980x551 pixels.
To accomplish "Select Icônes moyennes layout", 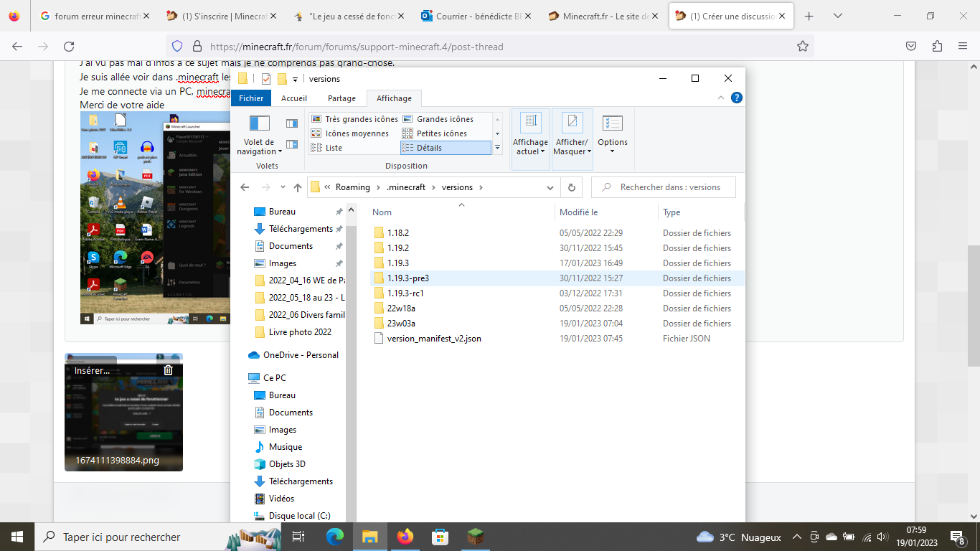I will [x=350, y=133].
